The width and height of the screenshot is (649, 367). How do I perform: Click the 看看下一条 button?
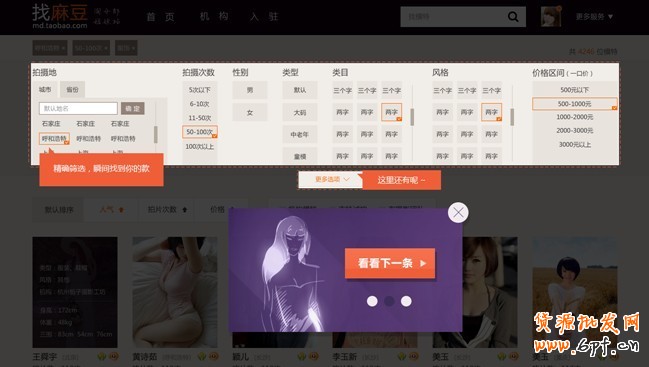tap(390, 263)
